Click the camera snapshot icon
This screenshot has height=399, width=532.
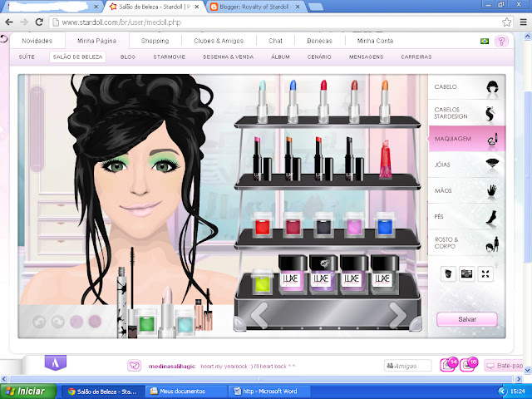click(467, 273)
